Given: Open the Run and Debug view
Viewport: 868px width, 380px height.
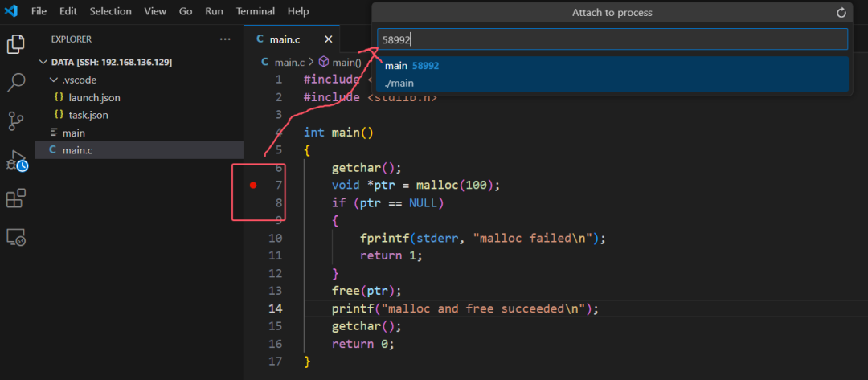Looking at the screenshot, I should (x=16, y=160).
